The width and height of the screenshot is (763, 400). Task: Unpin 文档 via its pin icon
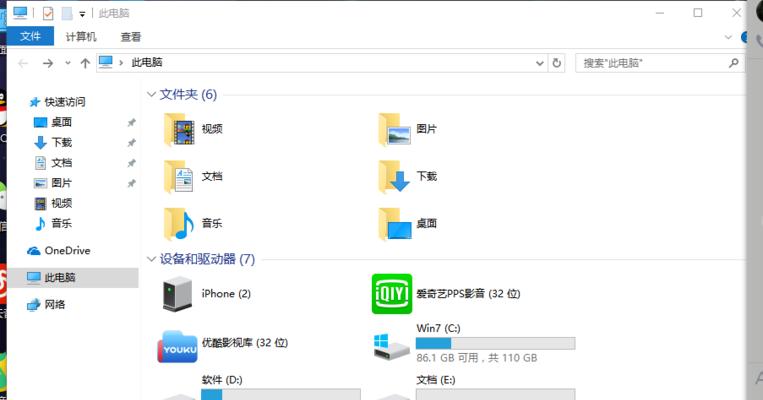tap(131, 163)
